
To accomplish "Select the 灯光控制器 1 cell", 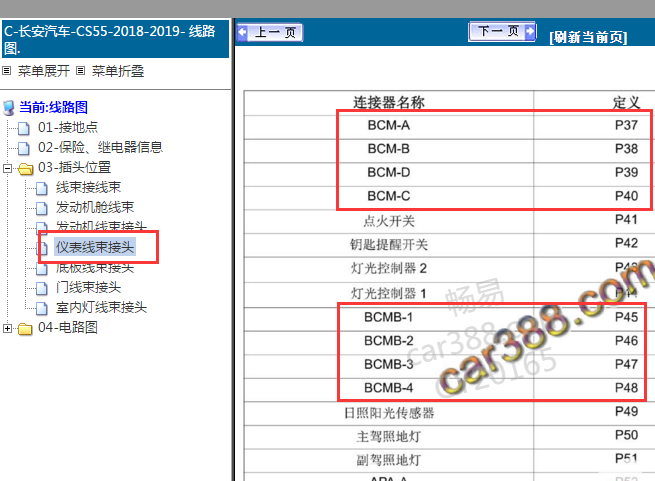I will 389,293.
